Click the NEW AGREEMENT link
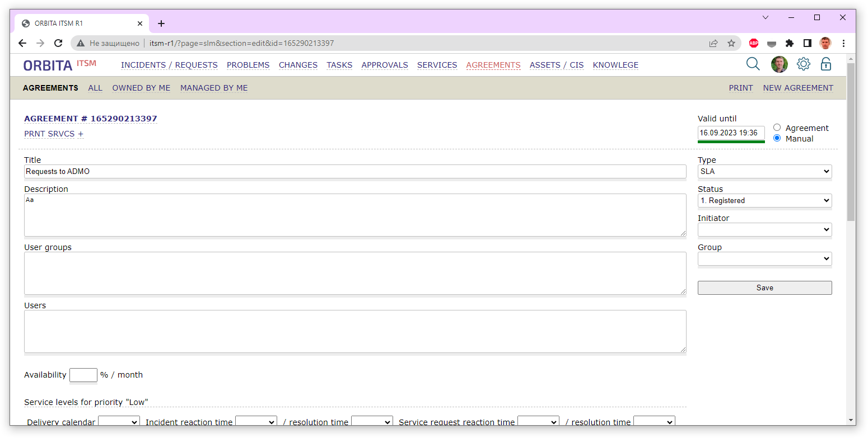 point(797,88)
